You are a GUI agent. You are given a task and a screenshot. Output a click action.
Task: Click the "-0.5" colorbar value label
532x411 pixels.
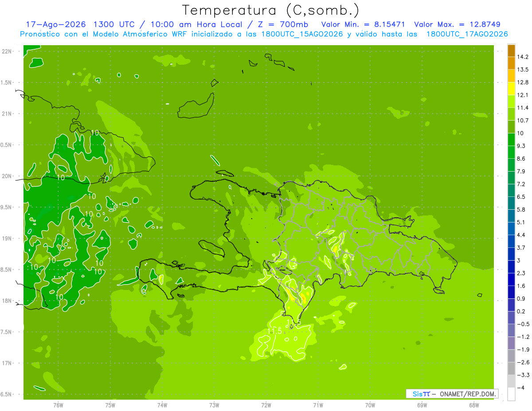click(523, 324)
